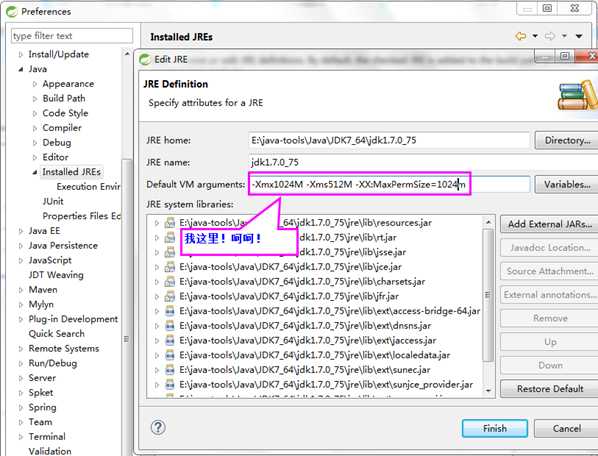The image size is (598, 456).
Task: Select Build Path in preferences tree
Action: pos(64,98)
